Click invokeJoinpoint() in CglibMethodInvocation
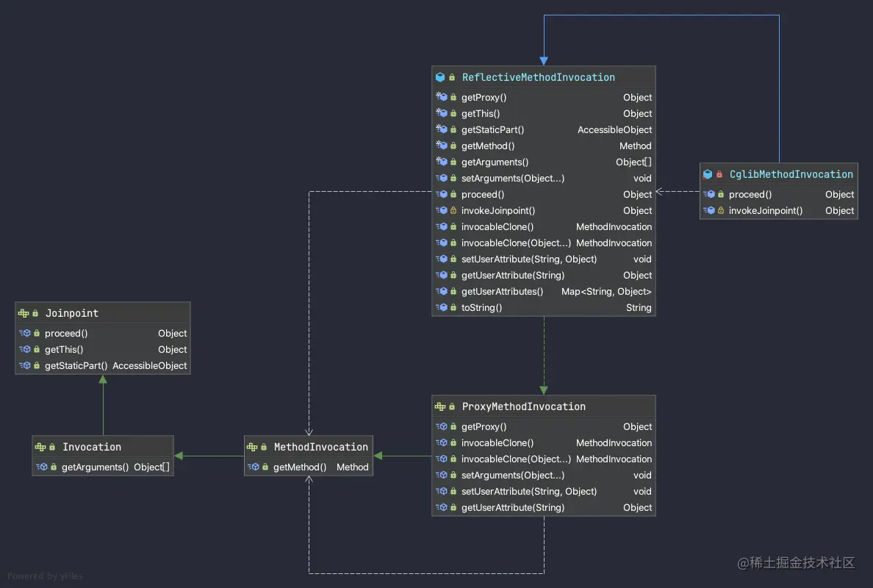The height and width of the screenshot is (588, 873). (x=766, y=210)
